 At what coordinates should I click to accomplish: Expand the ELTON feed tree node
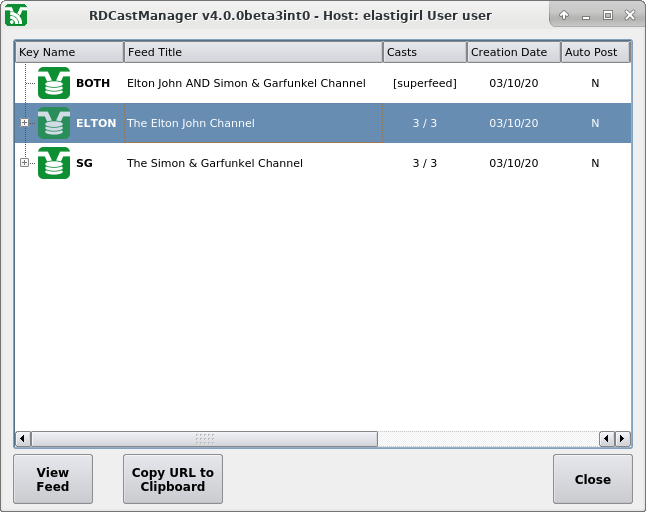(24, 123)
